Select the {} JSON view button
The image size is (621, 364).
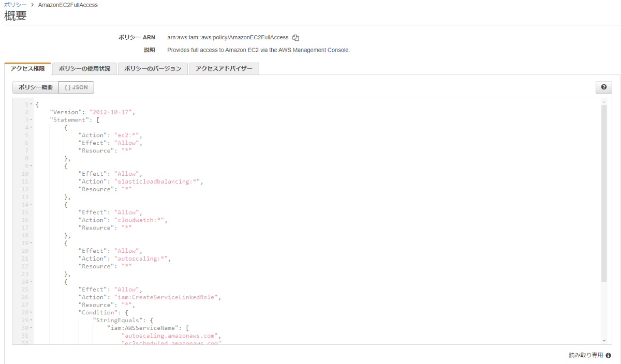[x=76, y=87]
